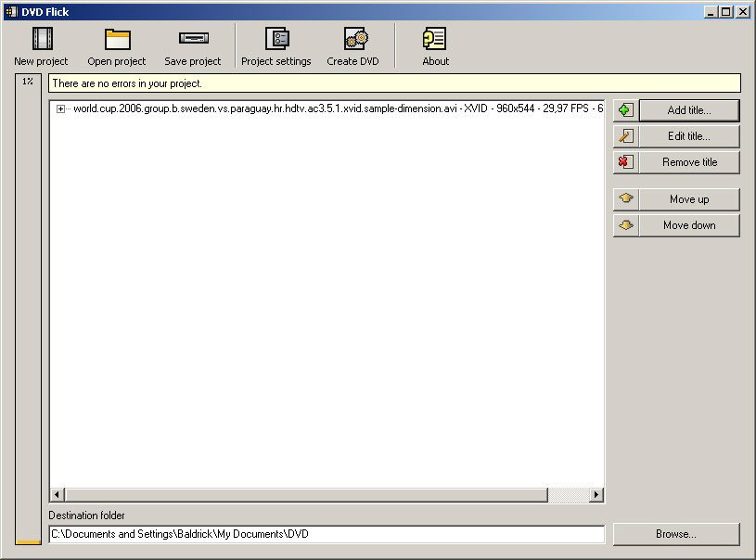Click the Move up arrow icon
756x560 pixels.
626,199
